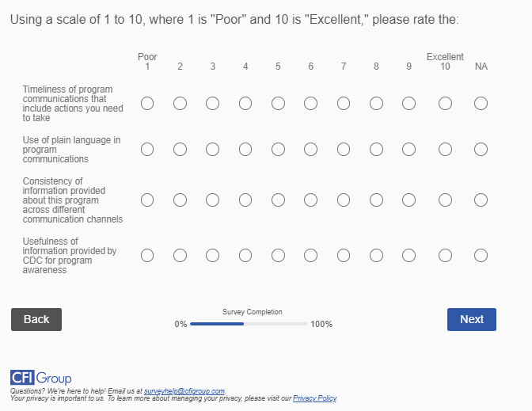Open the Privacy Policy link
This screenshot has height=411, width=532.
(x=314, y=398)
